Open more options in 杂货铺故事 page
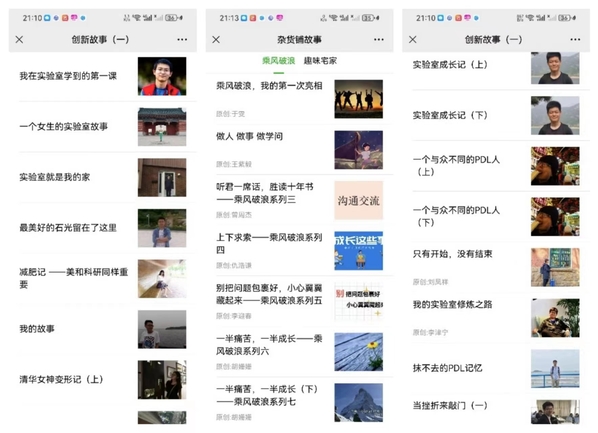598x433 pixels. [378, 39]
